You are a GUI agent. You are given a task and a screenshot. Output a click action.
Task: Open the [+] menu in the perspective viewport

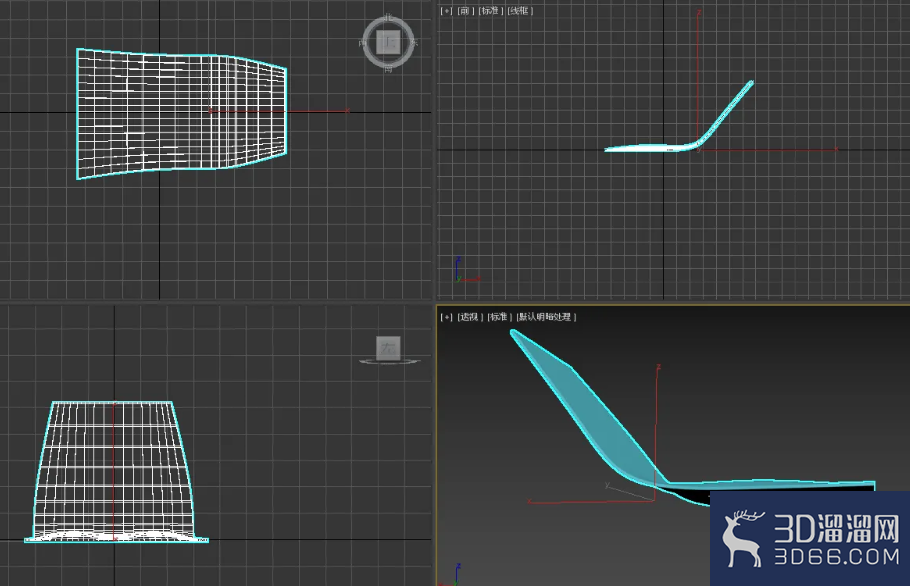coord(446,317)
